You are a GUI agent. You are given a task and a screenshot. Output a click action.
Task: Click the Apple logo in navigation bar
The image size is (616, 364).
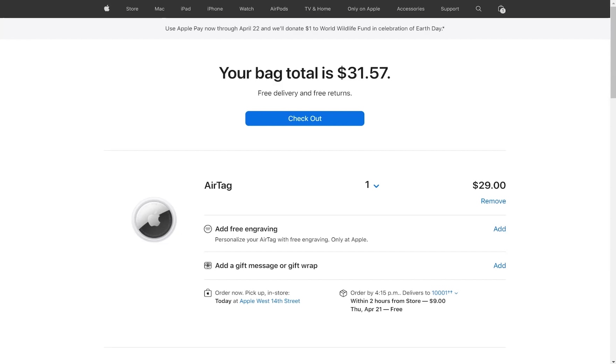tap(107, 9)
